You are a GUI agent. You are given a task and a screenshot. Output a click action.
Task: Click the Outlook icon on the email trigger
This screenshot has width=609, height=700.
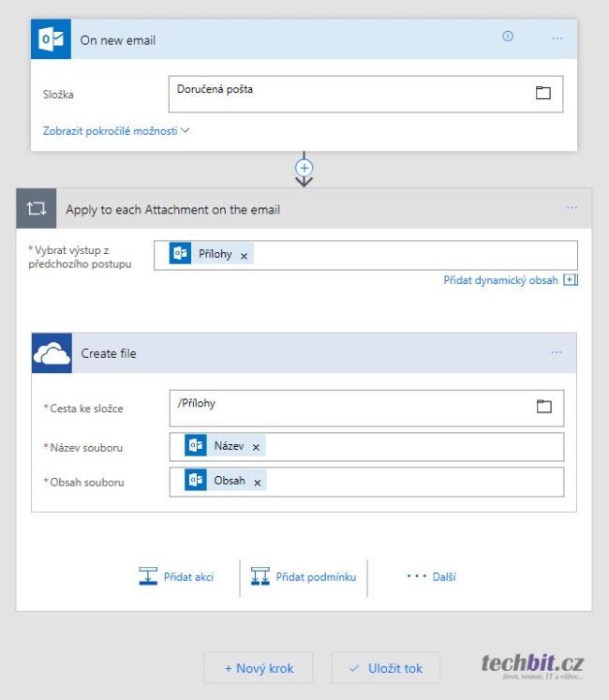51,39
